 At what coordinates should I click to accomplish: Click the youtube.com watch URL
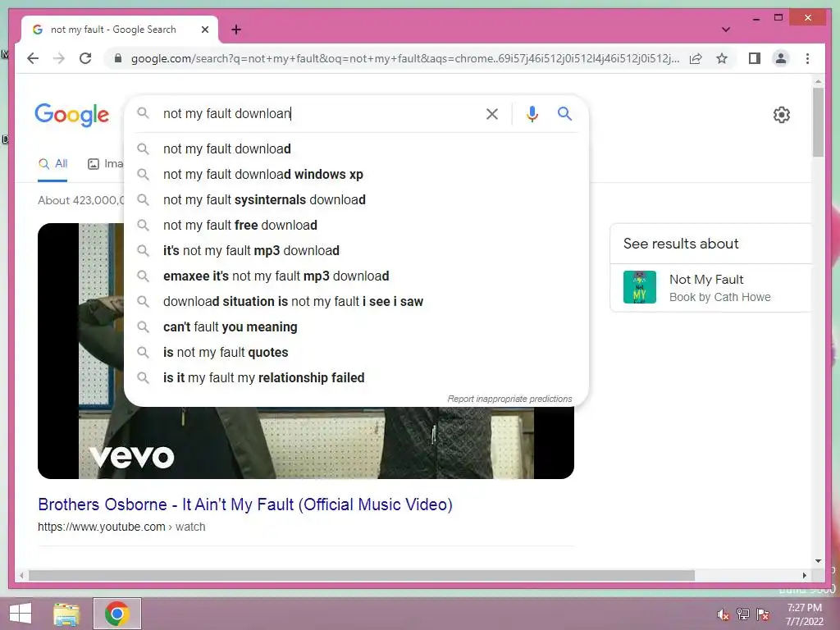click(x=121, y=527)
